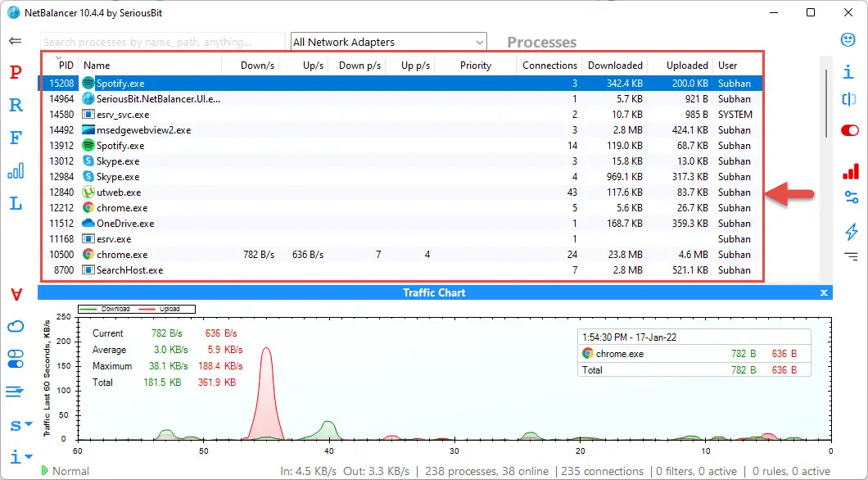This screenshot has height=480, width=868.
Task: Sort by the Name column header
Action: click(150, 66)
